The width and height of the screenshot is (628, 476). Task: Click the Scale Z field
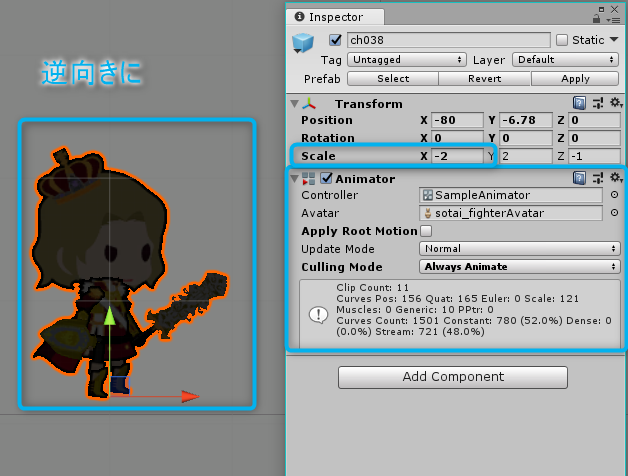(x=594, y=156)
